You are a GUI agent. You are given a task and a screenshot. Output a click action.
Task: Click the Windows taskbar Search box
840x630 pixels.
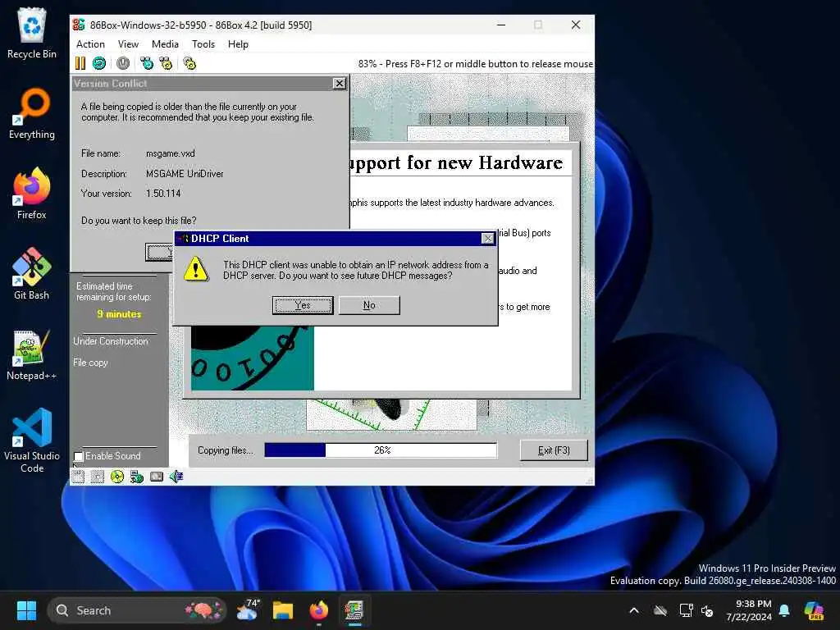coord(137,610)
